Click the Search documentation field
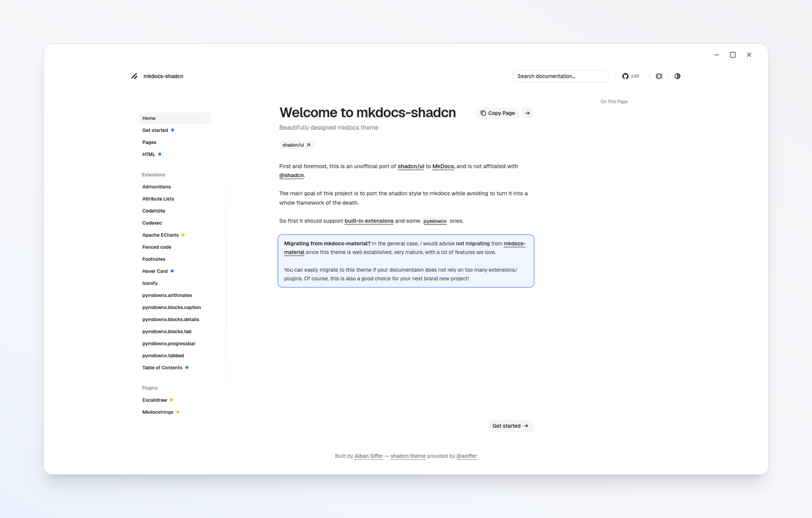 [561, 76]
